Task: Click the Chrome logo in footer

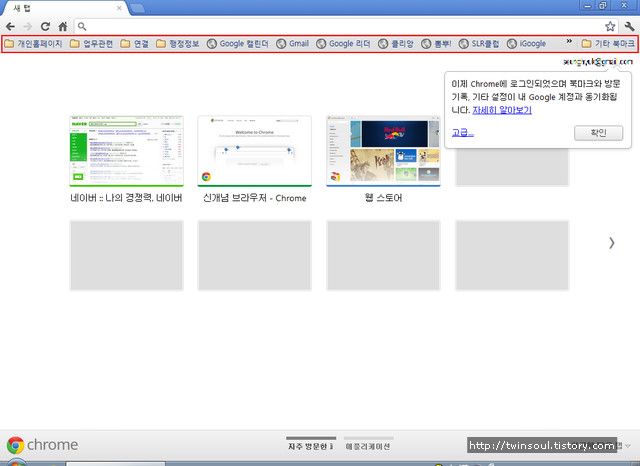Action: coord(42,445)
